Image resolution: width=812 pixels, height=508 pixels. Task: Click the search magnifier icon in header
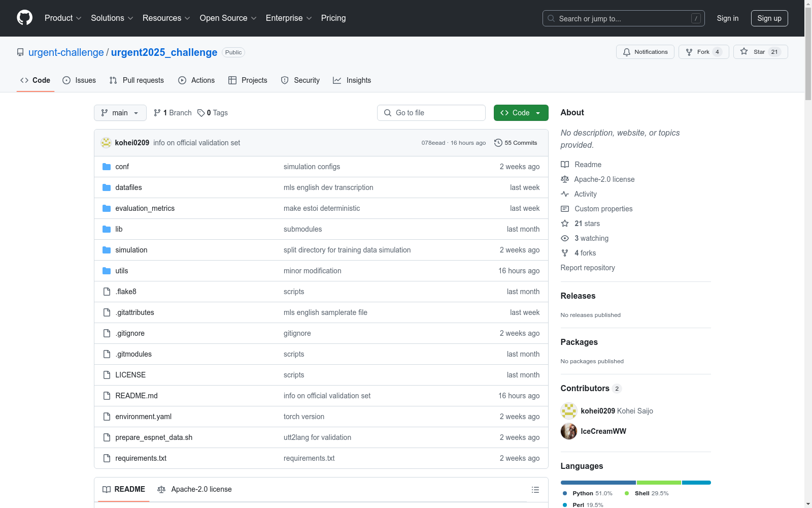(x=551, y=18)
